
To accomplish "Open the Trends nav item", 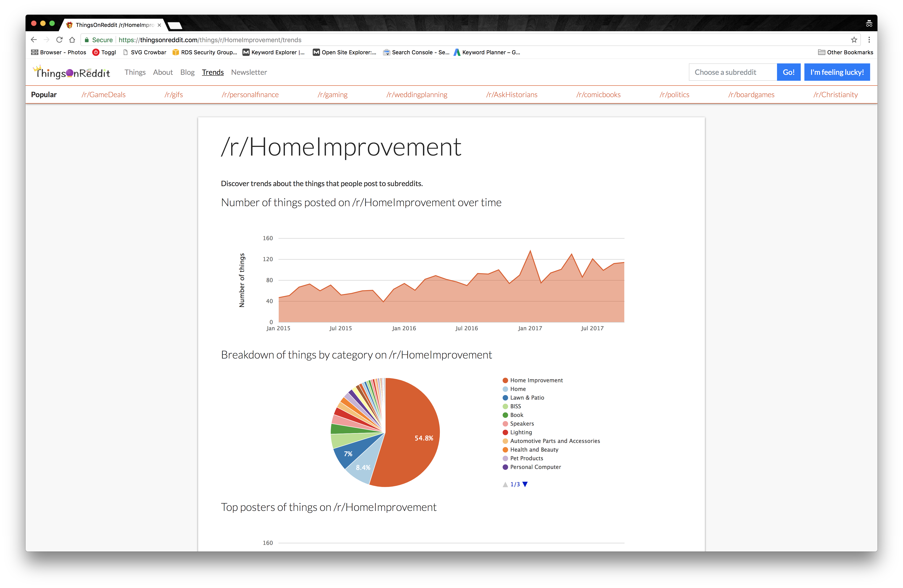I will [213, 72].
